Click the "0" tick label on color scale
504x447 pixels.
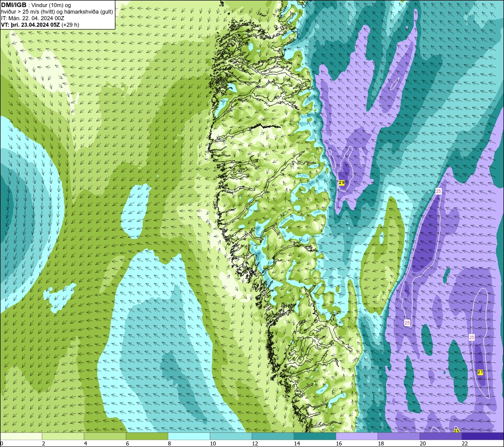(x=2, y=443)
